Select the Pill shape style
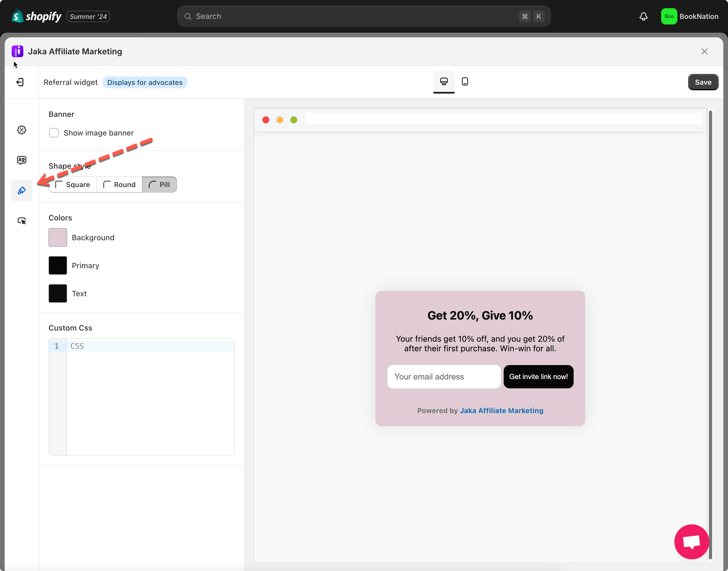Screen dimensions: 728x571 tap(159, 185)
